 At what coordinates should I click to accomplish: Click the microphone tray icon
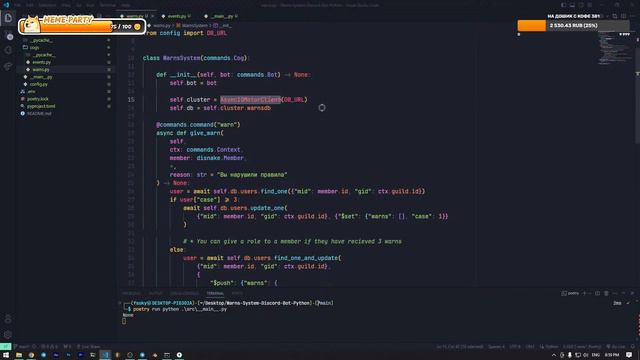pyautogui.click(x=570, y=355)
